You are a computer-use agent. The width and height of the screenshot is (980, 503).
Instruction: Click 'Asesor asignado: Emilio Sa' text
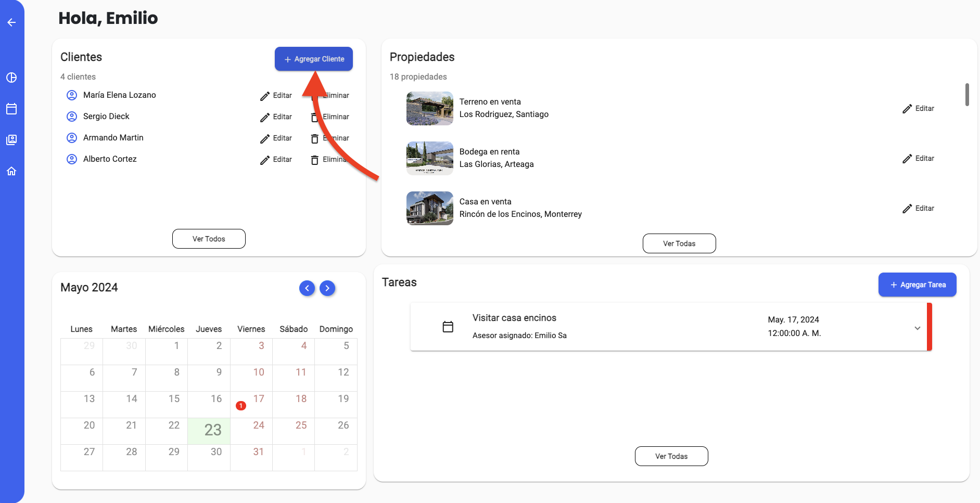pos(519,336)
